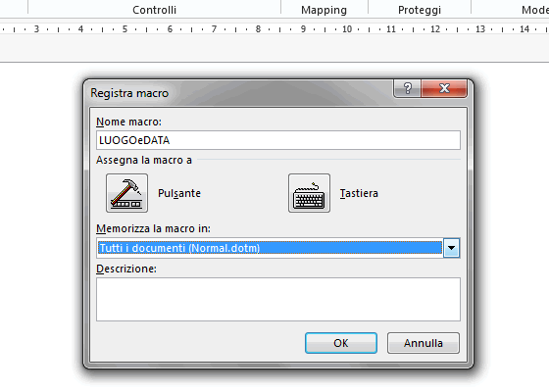The height and width of the screenshot is (392, 549).
Task: Click the ruler at mark 5
Action: coord(125,29)
